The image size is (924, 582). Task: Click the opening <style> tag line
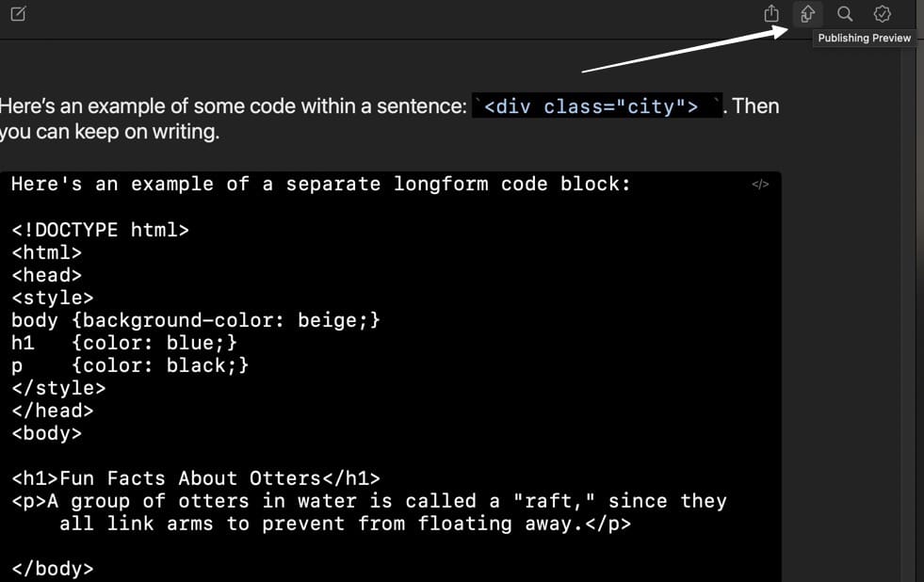(x=52, y=298)
